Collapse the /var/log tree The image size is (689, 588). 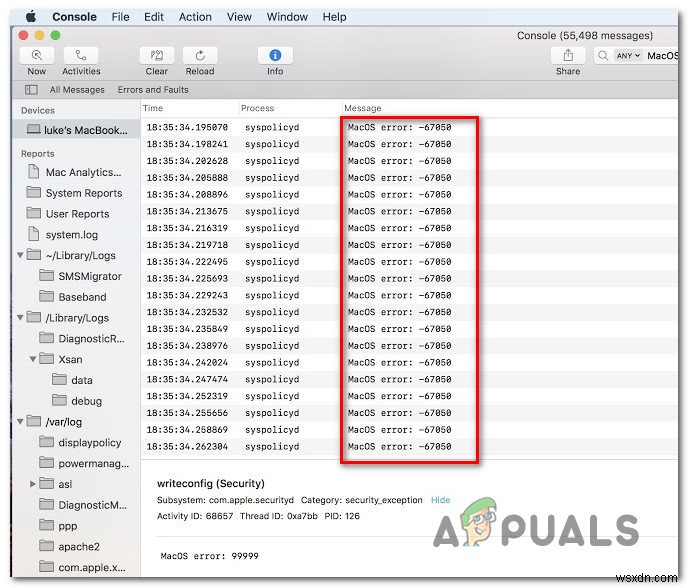(20, 421)
